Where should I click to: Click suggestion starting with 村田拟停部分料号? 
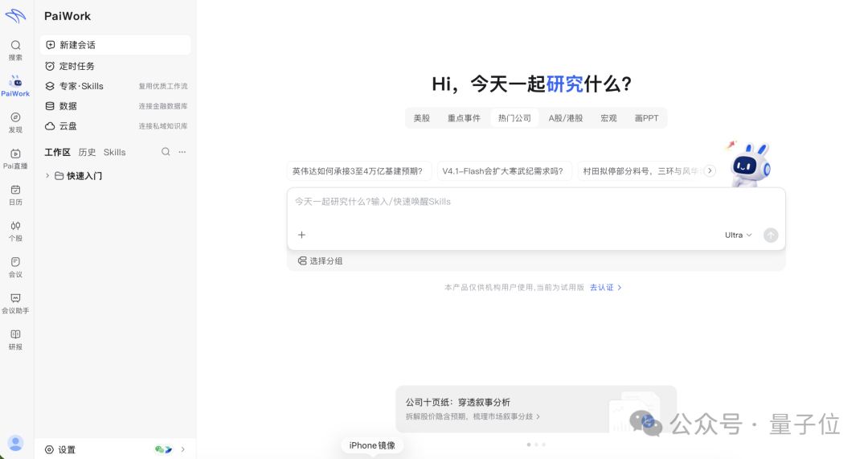640,171
